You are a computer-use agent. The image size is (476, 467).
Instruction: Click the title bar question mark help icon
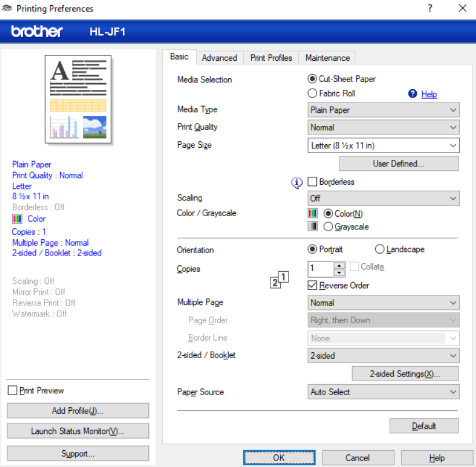point(430,8)
